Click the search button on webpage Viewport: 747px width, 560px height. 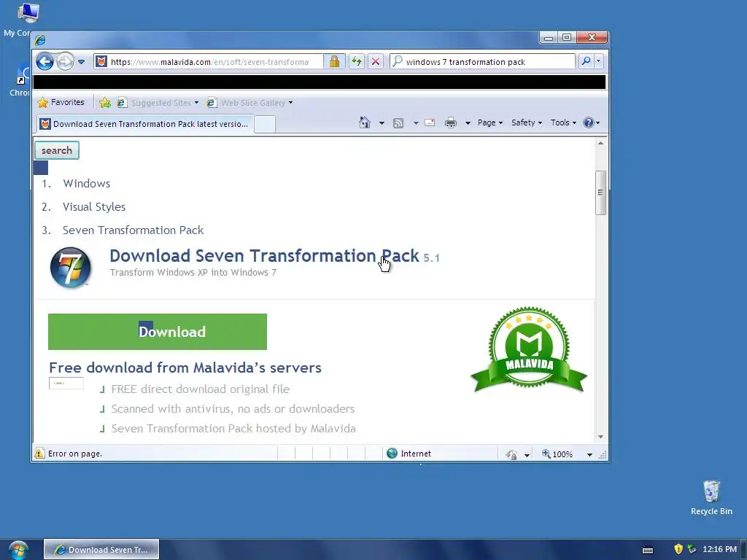57,150
